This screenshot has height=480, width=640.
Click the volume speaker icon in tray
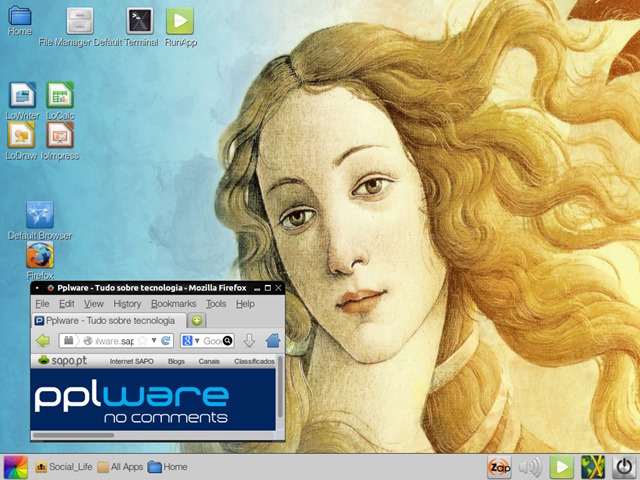(530, 467)
